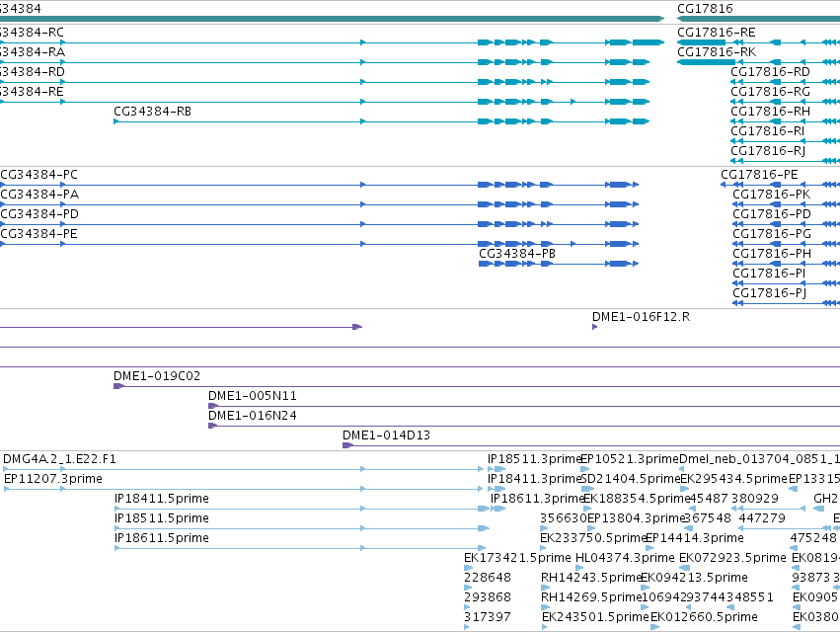Select EST label 475248

813,538
